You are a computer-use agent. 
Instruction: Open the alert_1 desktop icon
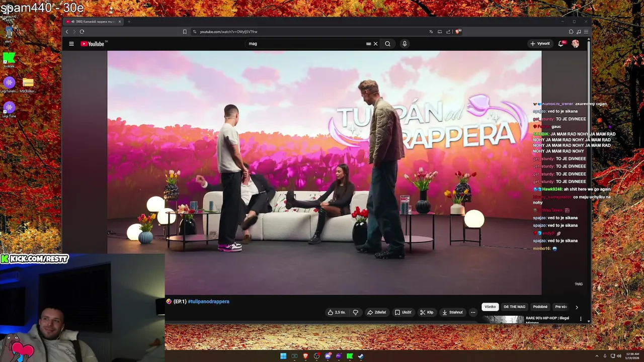click(9, 34)
